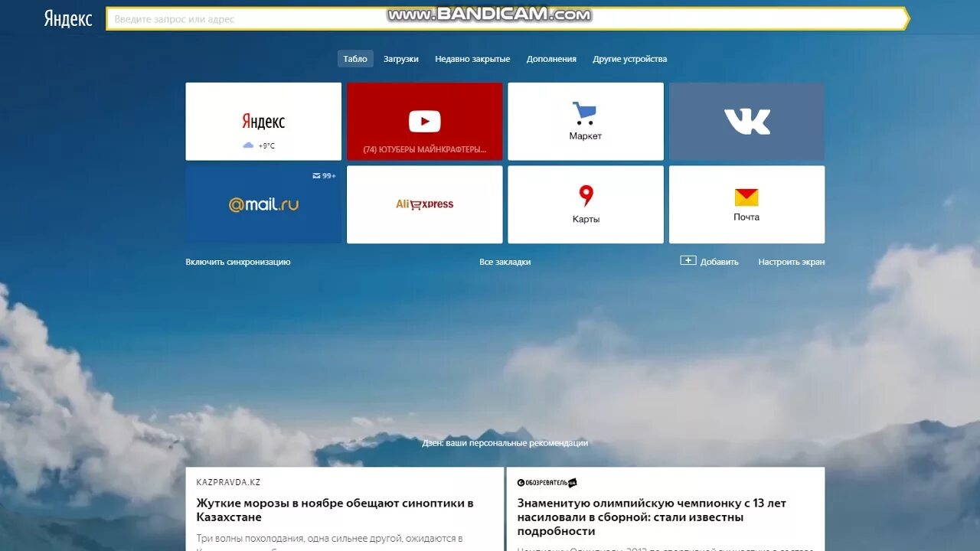Open the Дополнения tab
This screenshot has width=980, height=551.
(x=551, y=59)
